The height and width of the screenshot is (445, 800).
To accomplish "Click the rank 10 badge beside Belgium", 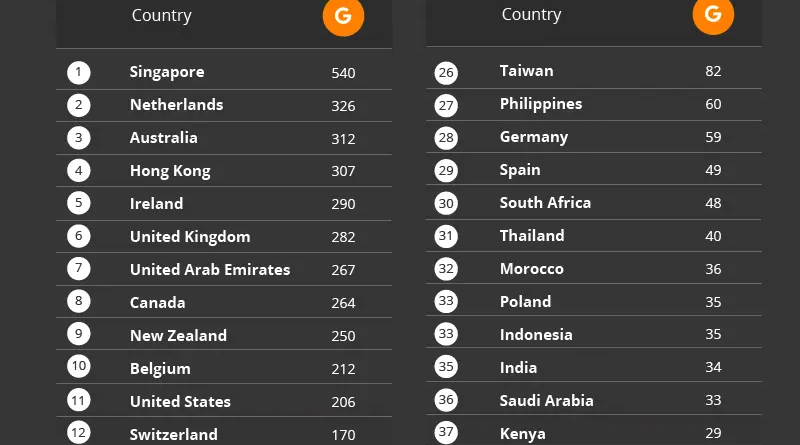I will pos(79,369).
